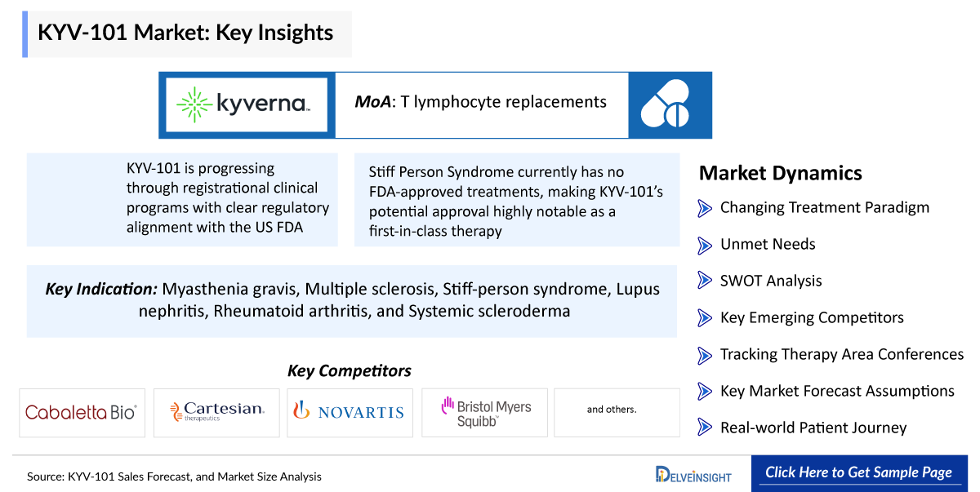Click Here to Get Sample Page button
Image resolution: width=980 pixels, height=492 pixels.
pyautogui.click(x=858, y=472)
